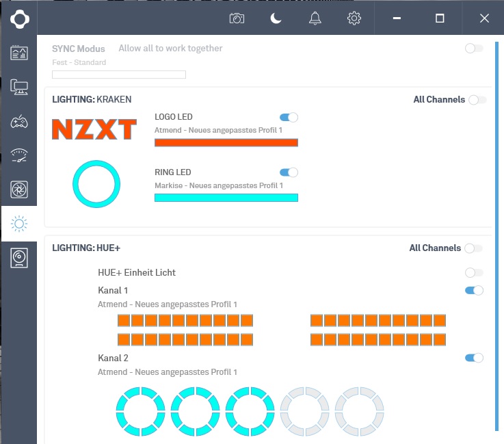Open notifications bell icon

pyautogui.click(x=315, y=18)
